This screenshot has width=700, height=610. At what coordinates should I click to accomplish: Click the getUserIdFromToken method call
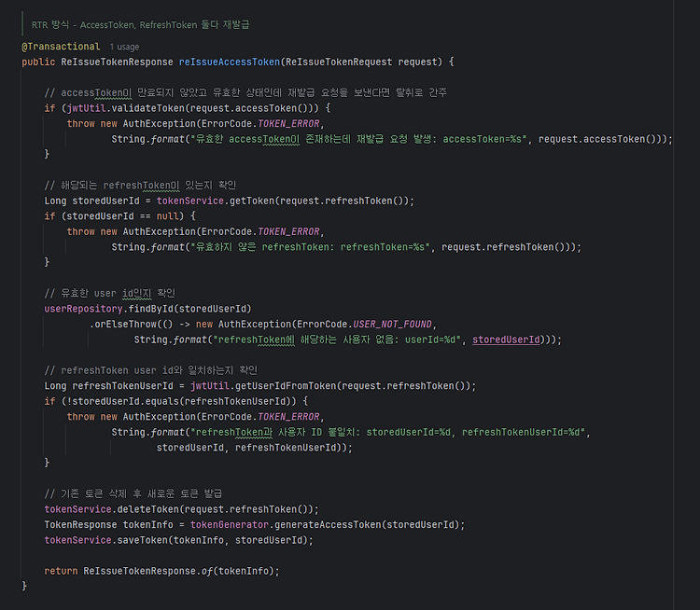point(286,386)
